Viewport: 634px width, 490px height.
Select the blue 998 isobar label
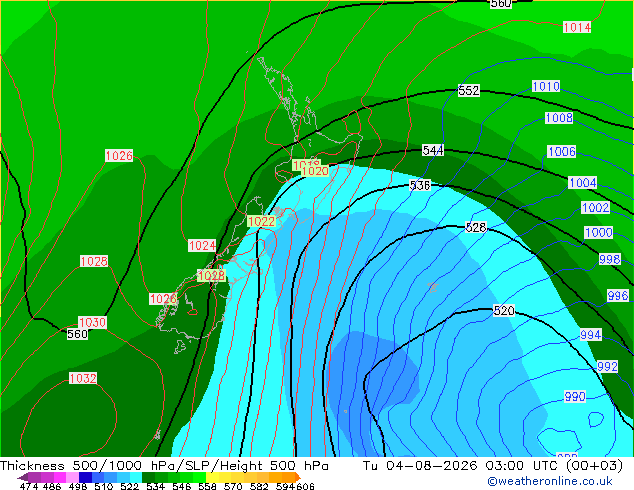[610, 259]
